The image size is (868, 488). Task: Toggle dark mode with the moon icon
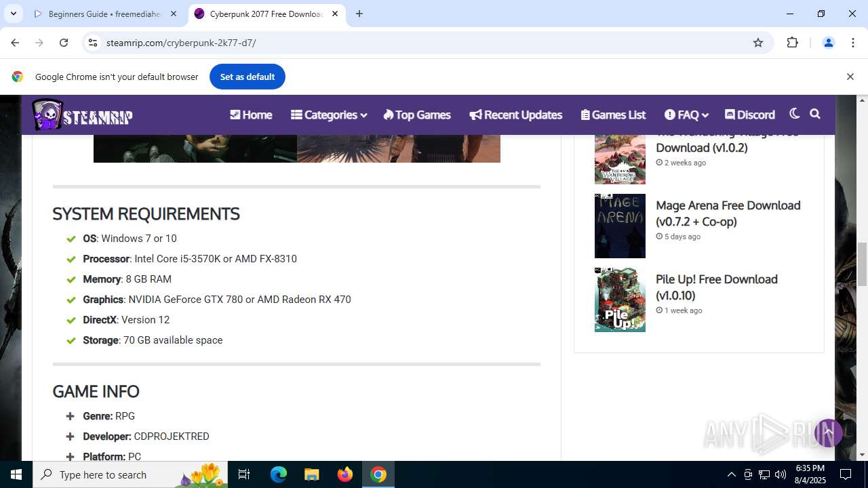795,114
